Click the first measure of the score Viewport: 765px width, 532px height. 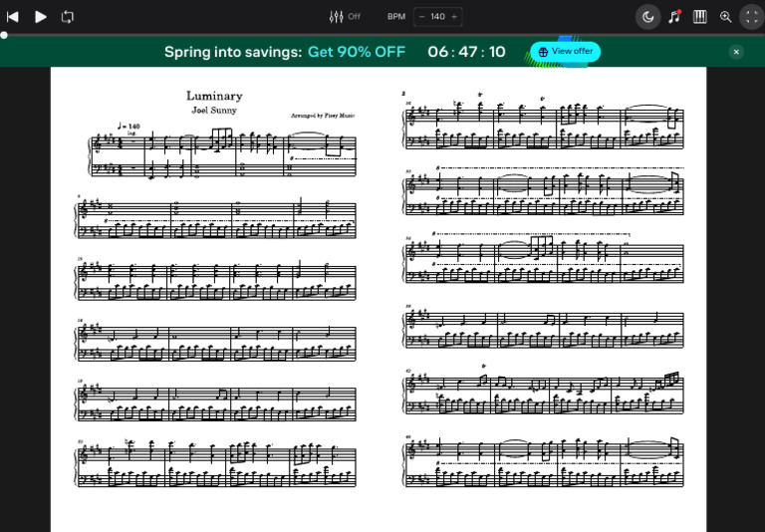119,156
